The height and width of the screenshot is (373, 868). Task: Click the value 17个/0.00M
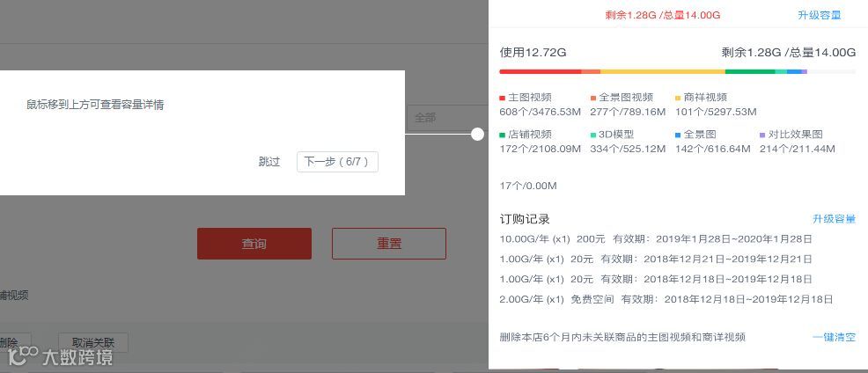[528, 186]
